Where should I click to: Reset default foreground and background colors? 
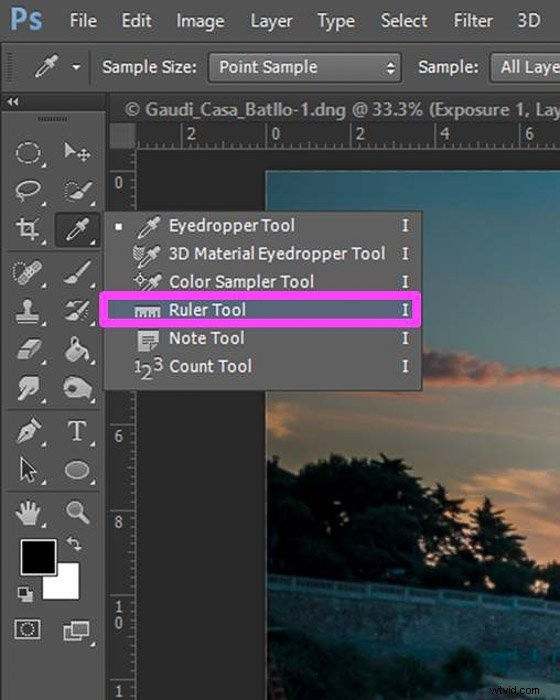[x=25, y=594]
